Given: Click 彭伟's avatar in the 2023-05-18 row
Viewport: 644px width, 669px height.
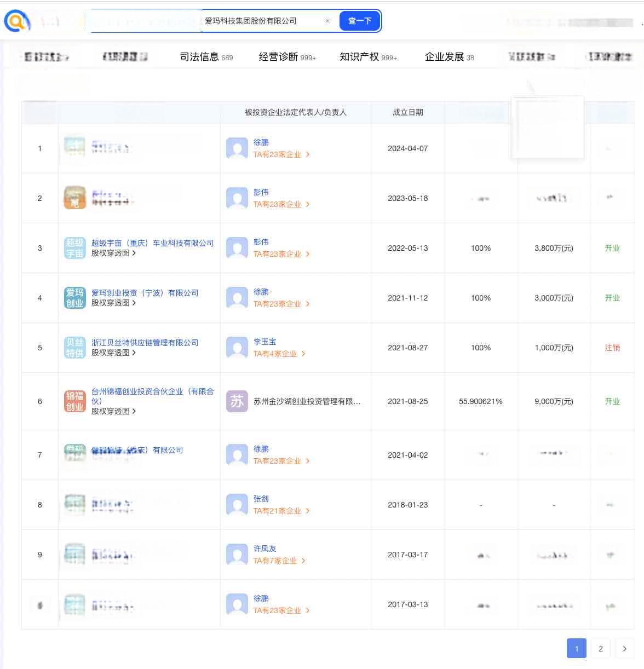Looking at the screenshot, I should coord(237,198).
